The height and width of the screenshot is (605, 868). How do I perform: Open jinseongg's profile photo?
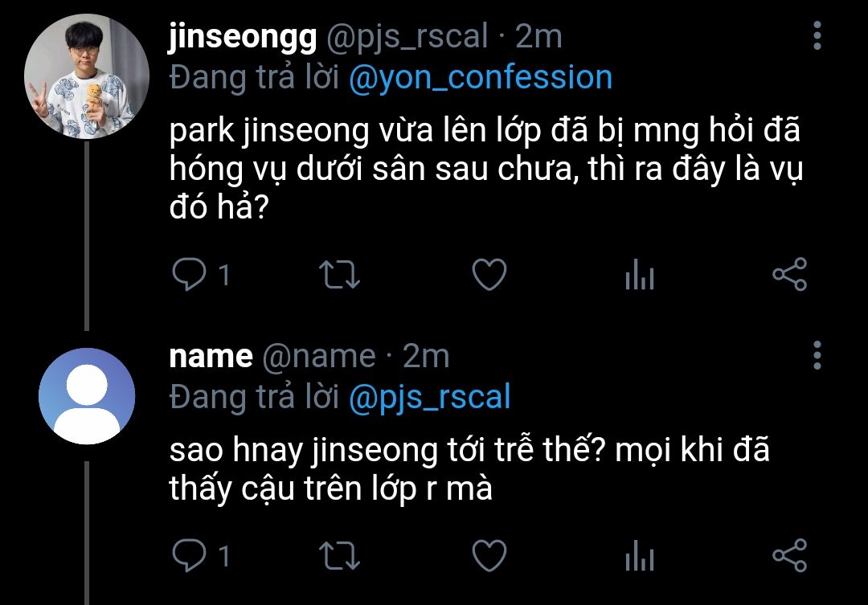point(86,77)
